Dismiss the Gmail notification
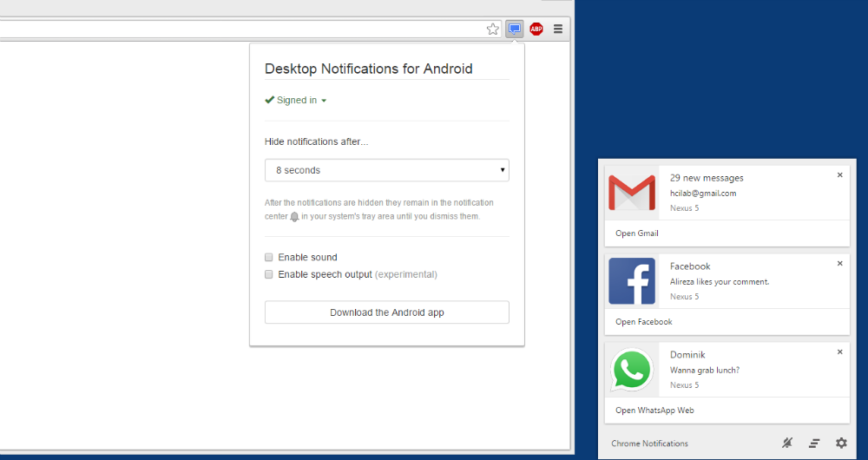 click(839, 175)
